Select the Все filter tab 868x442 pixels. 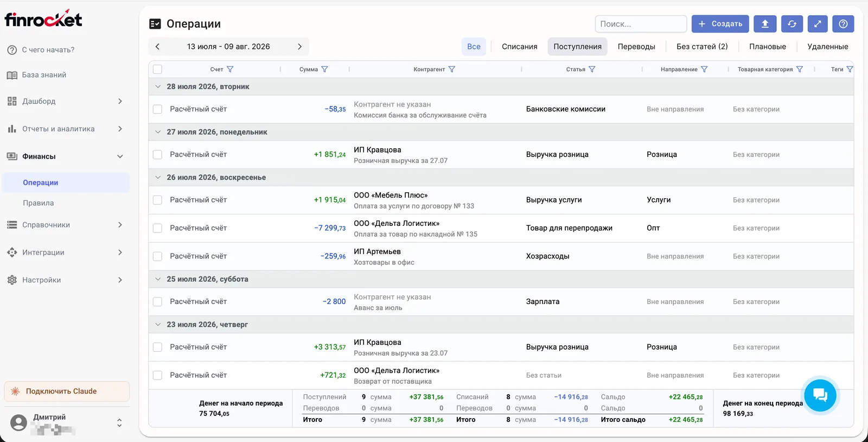click(474, 47)
